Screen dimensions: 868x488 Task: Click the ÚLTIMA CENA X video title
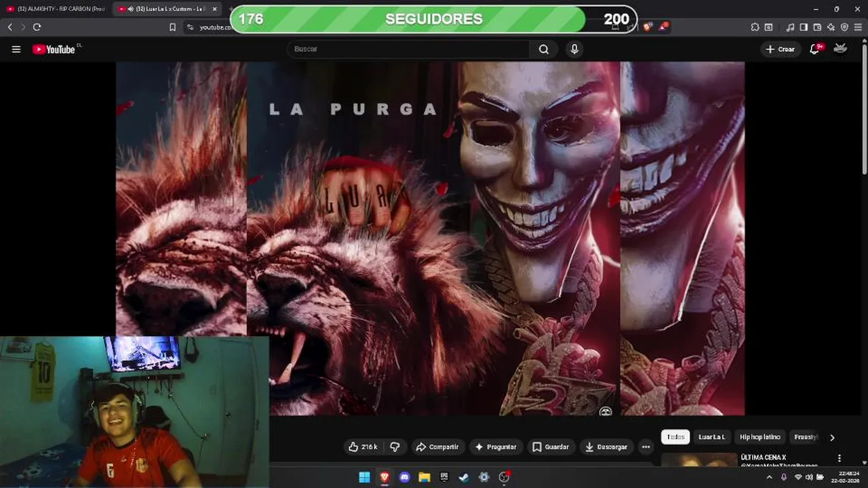tap(764, 457)
